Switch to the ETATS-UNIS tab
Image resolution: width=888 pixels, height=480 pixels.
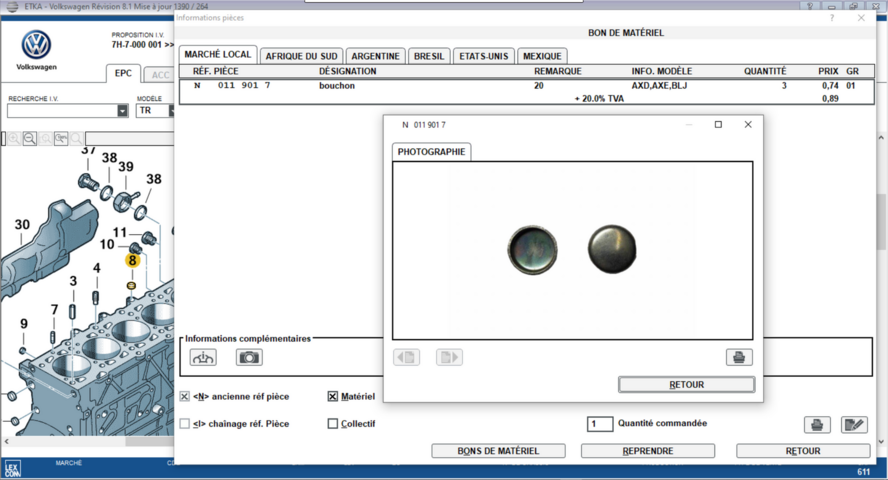484,56
